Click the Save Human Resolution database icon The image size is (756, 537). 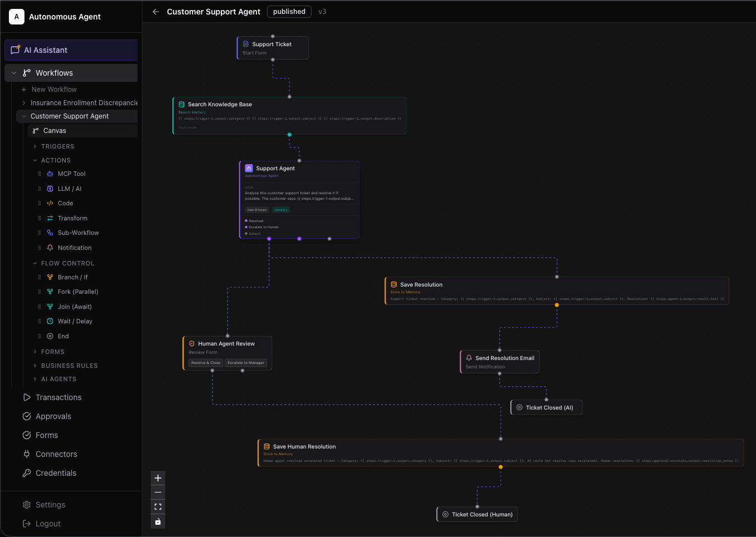266,446
